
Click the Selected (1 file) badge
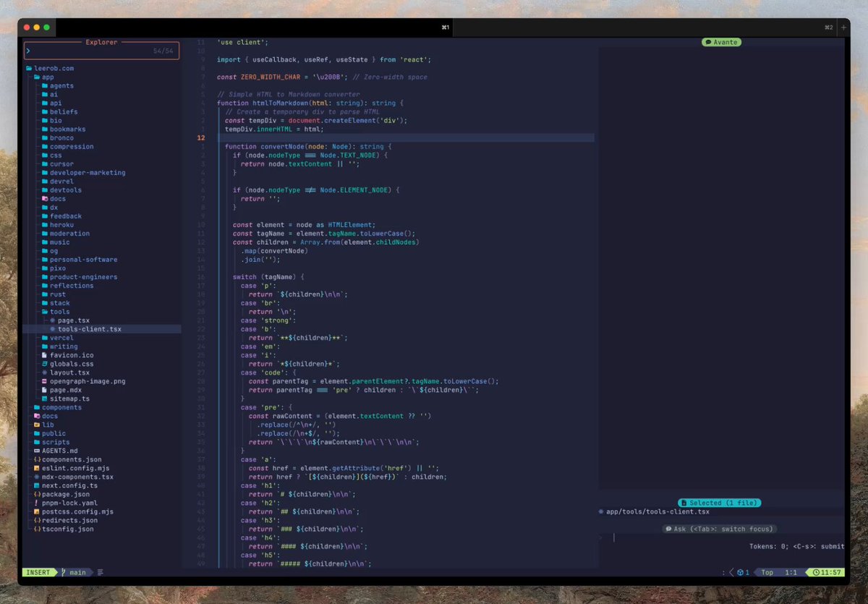coord(719,503)
